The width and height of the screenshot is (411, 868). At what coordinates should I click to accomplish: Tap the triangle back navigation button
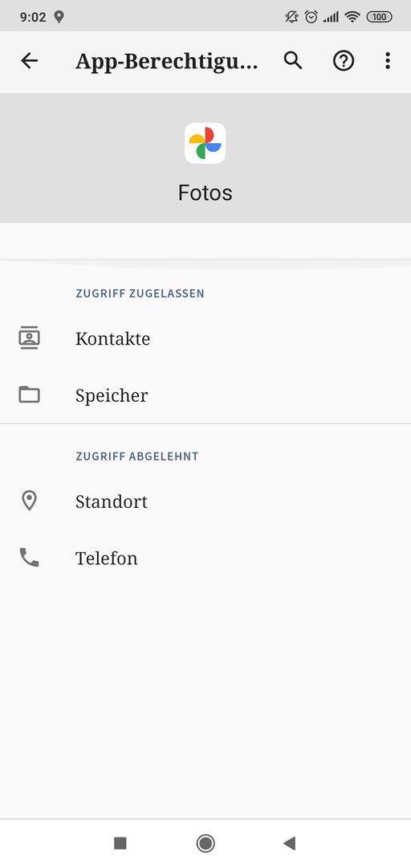[290, 843]
